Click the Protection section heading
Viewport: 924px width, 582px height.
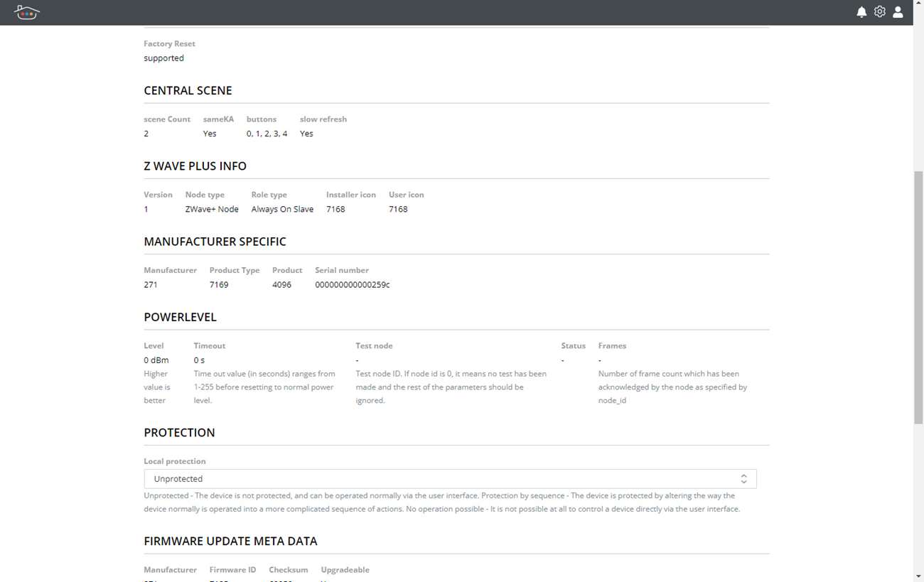tap(179, 433)
